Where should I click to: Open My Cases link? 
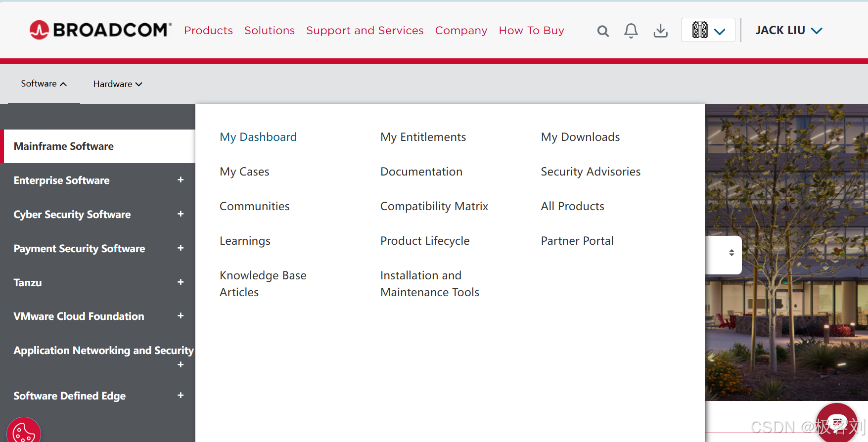244,172
